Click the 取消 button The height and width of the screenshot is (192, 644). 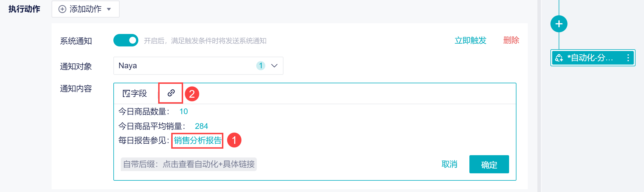[449, 164]
